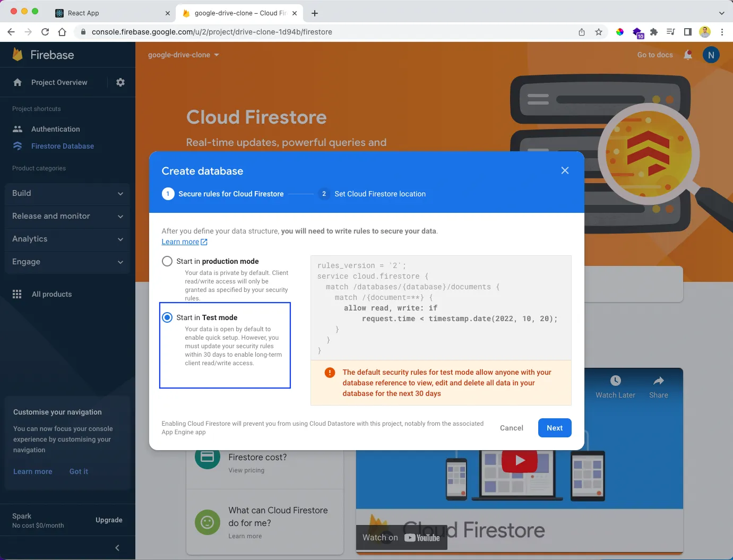Click the All products label

(52, 294)
